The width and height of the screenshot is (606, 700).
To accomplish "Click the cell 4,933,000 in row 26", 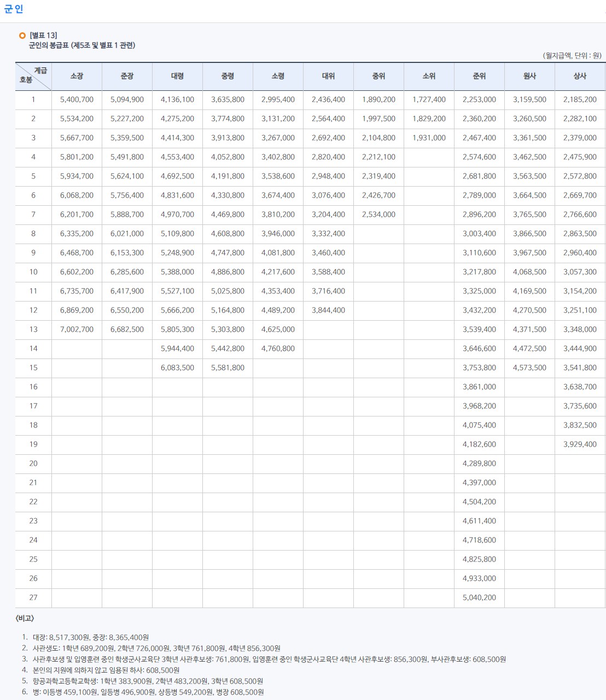I will [479, 578].
